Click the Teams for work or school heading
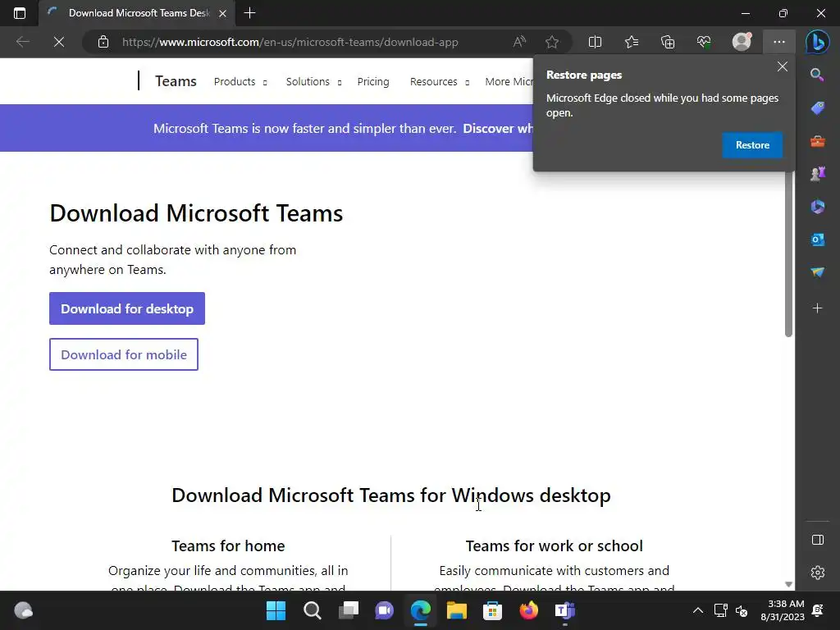 [x=554, y=546]
